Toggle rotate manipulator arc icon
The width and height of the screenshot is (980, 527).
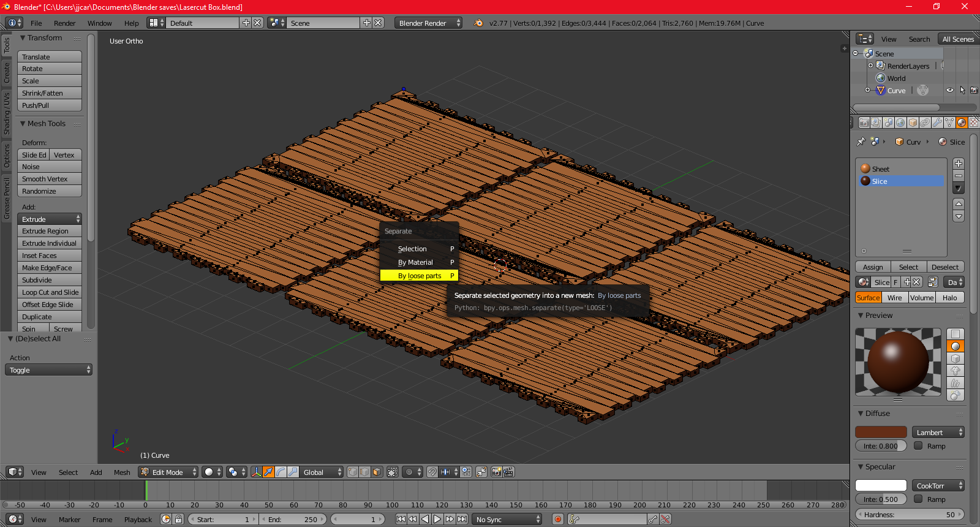281,472
